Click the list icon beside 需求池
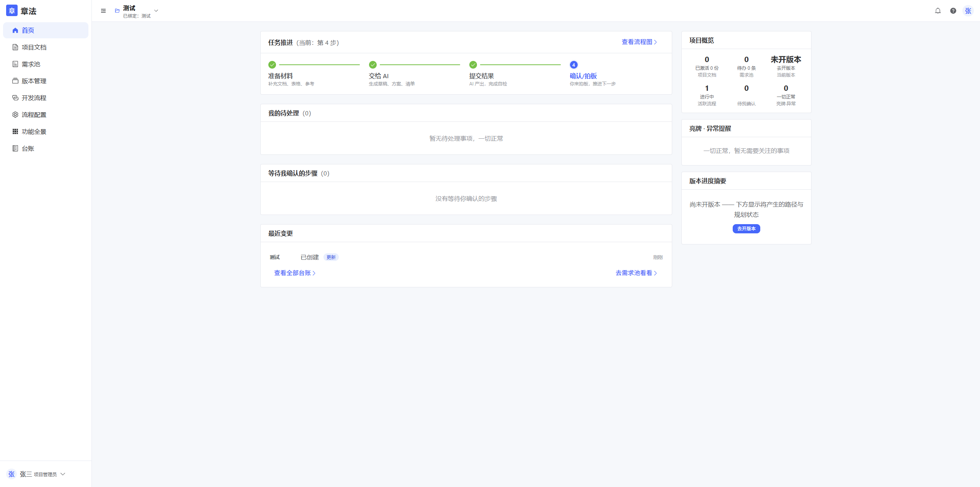 15,64
